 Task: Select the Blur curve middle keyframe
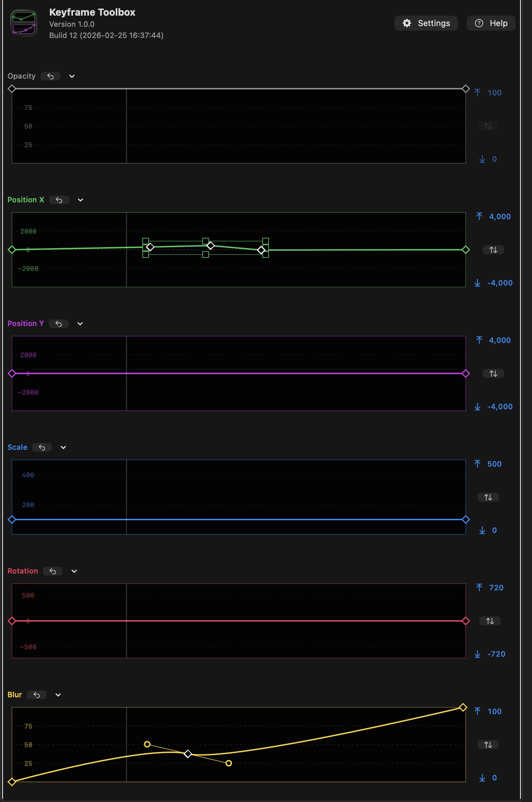pyautogui.click(x=188, y=754)
